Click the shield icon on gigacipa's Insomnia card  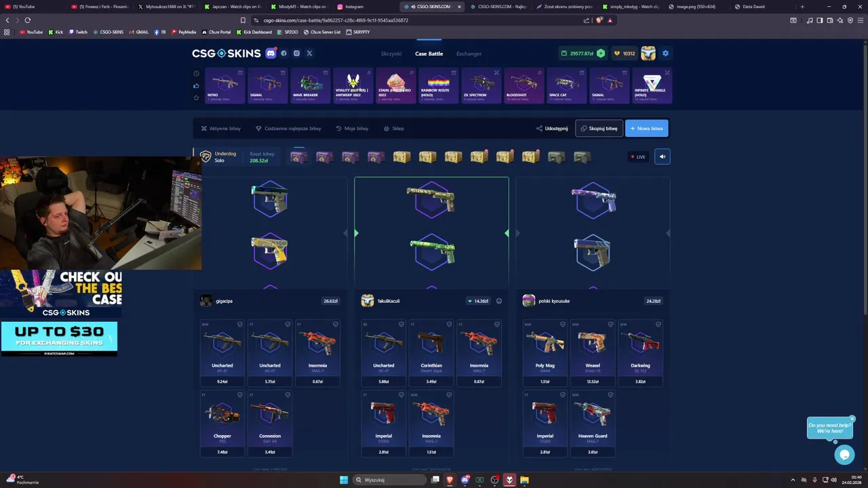(335, 324)
